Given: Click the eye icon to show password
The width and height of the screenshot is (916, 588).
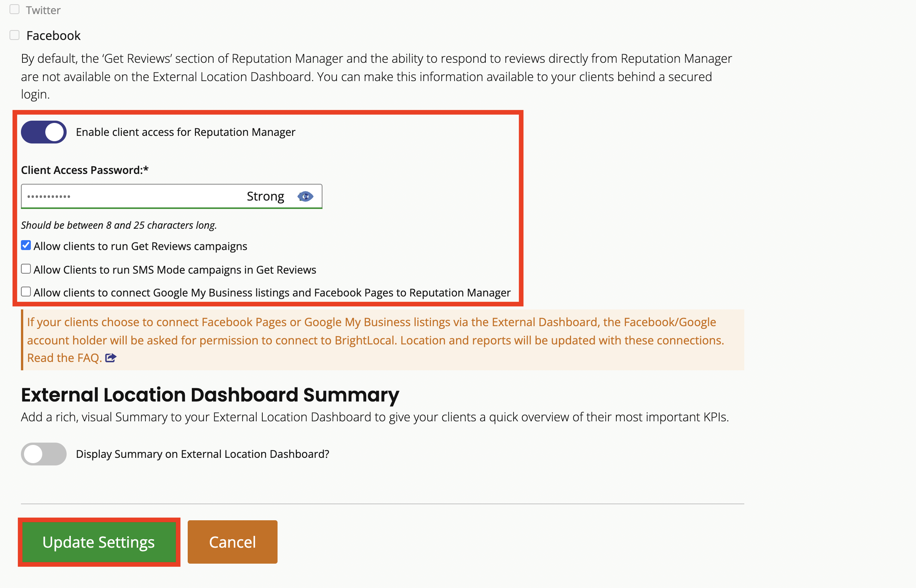Looking at the screenshot, I should coord(305,196).
